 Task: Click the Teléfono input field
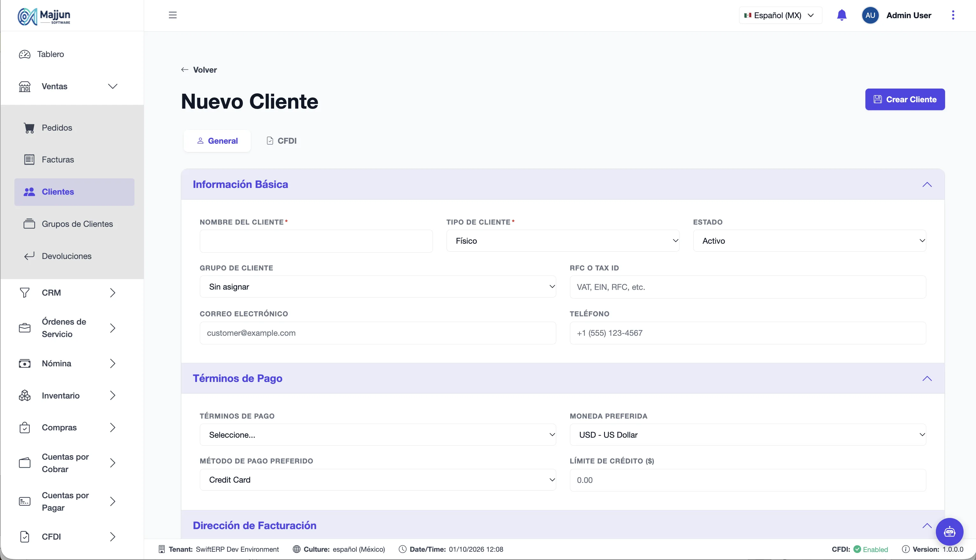[x=748, y=333]
